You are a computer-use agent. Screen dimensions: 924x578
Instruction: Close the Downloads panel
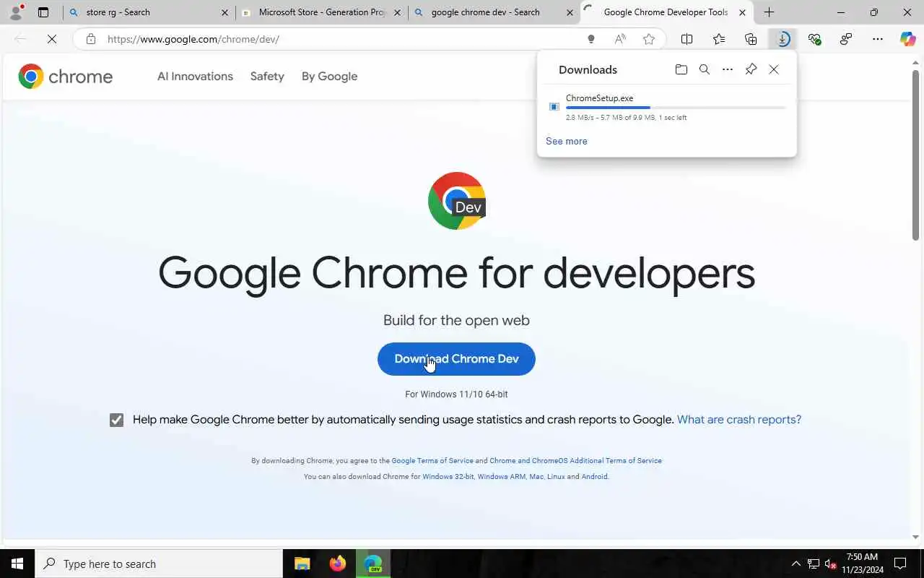[774, 69]
